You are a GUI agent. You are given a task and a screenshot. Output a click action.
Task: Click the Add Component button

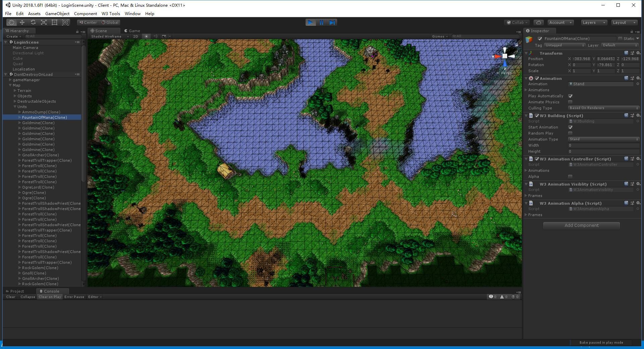(581, 226)
